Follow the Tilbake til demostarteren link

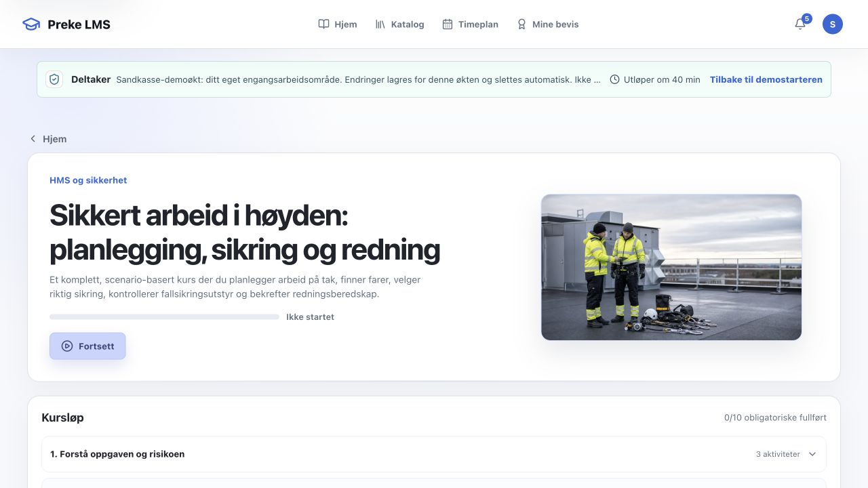(766, 79)
